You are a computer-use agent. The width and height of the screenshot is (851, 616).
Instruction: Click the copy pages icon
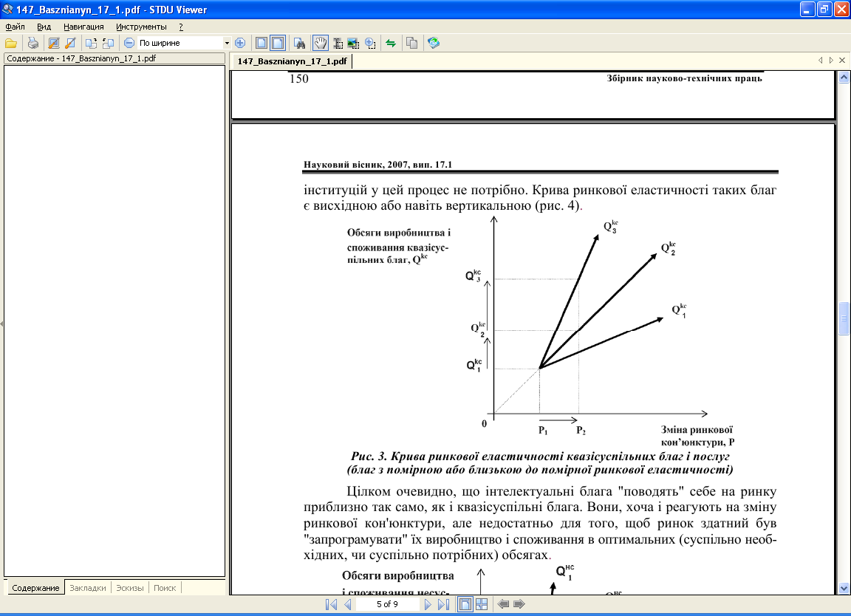(412, 44)
